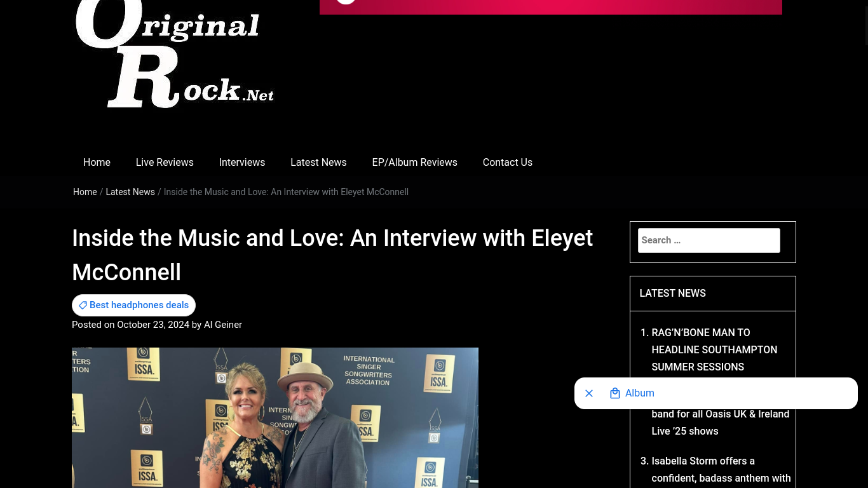Click the red banner ad at top
Viewport: 868px width, 488px height.
(551, 7)
